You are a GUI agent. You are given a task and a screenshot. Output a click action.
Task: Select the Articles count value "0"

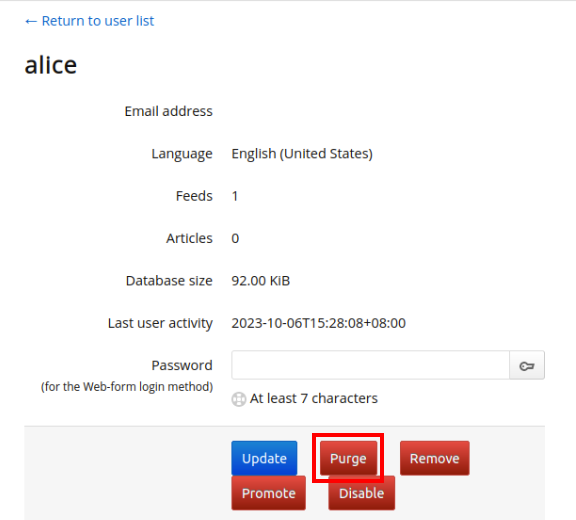point(235,239)
